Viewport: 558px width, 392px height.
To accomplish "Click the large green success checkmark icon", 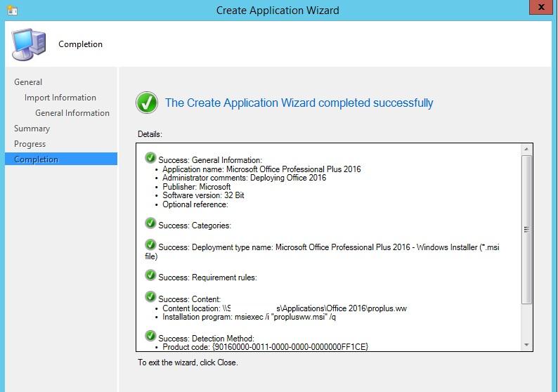I will 147,103.
